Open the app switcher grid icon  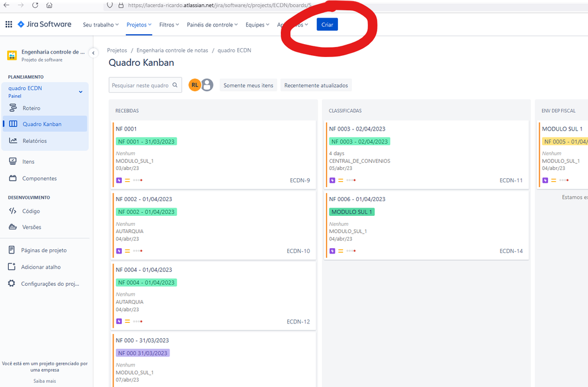[x=9, y=24]
